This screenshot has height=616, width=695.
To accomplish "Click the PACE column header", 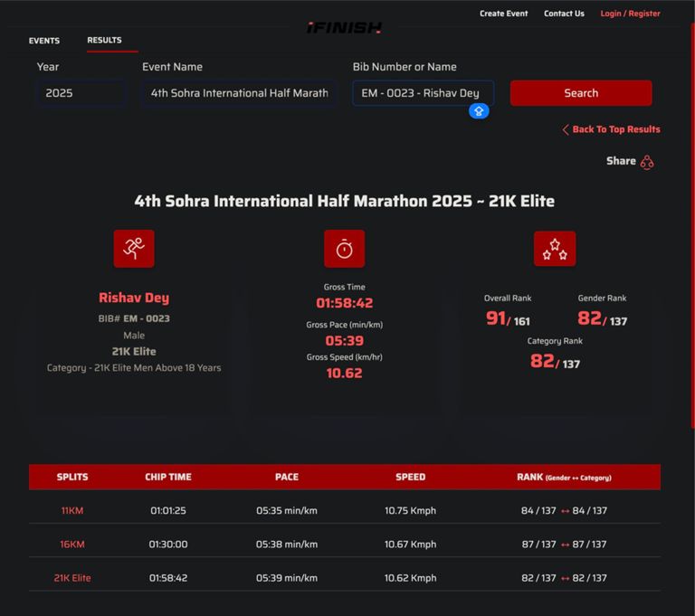I will click(x=287, y=478).
